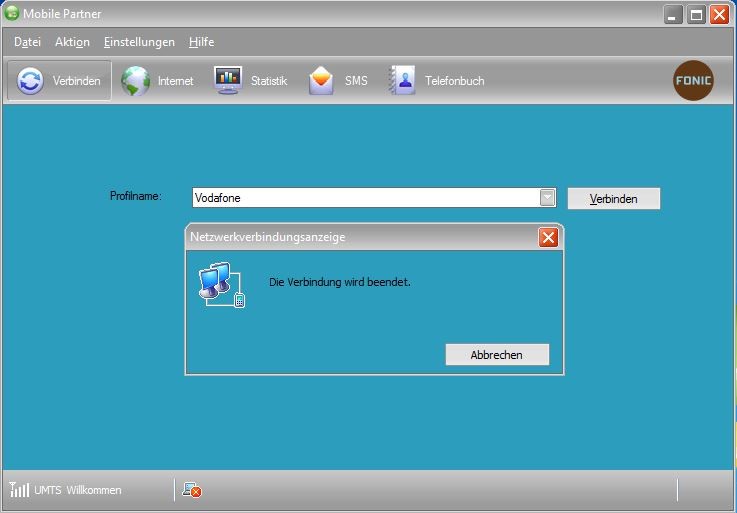Click the UMTS status bar text
The width and height of the screenshot is (737, 513).
[47, 490]
